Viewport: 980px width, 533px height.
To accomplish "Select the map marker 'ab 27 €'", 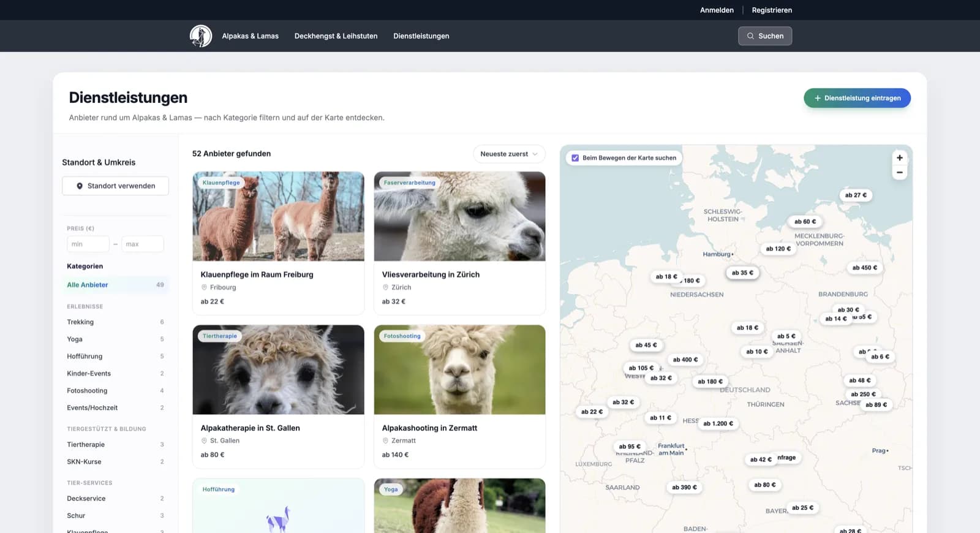I will tap(856, 195).
